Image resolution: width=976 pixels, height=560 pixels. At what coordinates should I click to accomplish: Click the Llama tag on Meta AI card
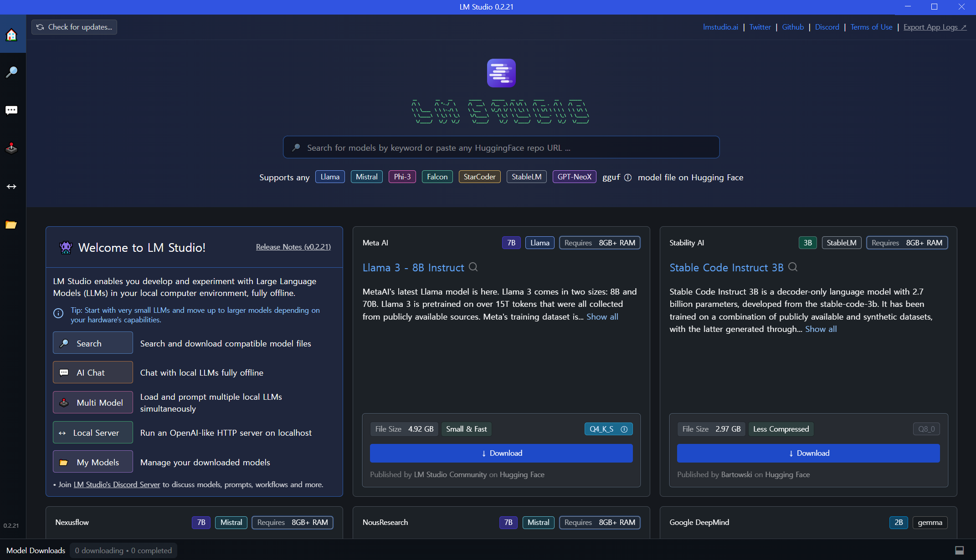click(540, 243)
